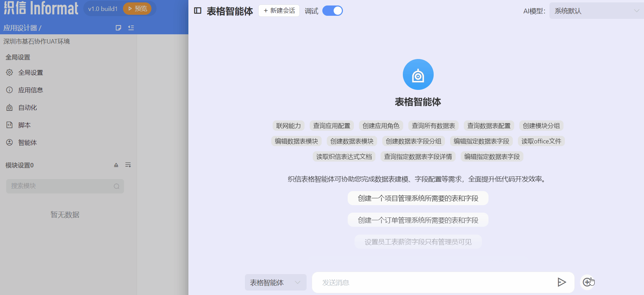
Task: Click the 创建数据表字段分组 tag
Action: click(413, 141)
